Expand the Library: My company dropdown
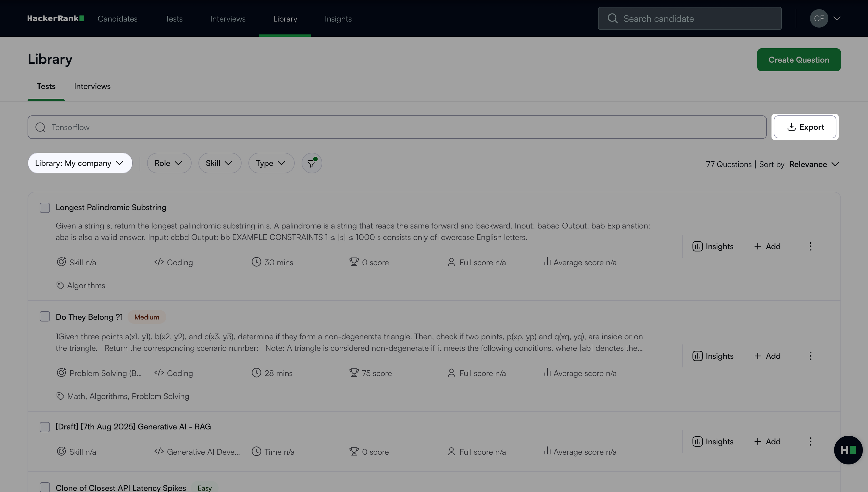 tap(80, 163)
